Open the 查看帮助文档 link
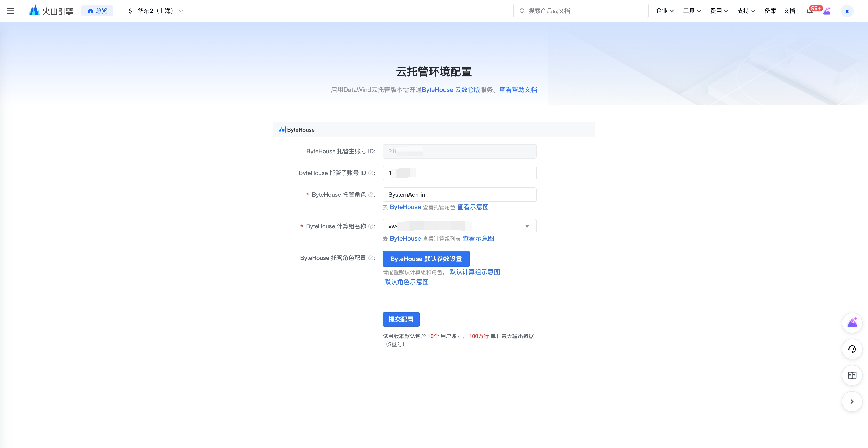This screenshot has height=448, width=868. coord(518,90)
